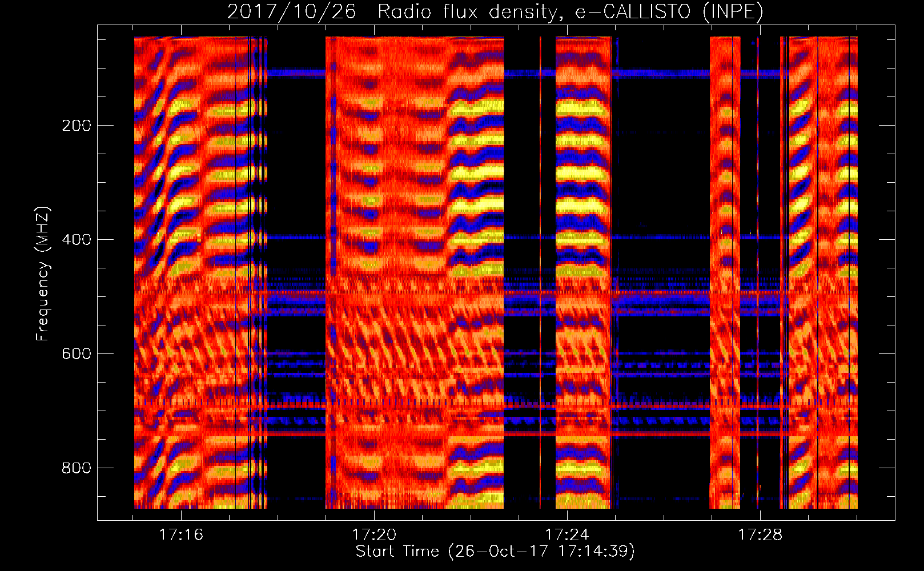The width and height of the screenshot is (924, 571).
Task: Click the 17:24 time tick label
Action: click(x=567, y=534)
